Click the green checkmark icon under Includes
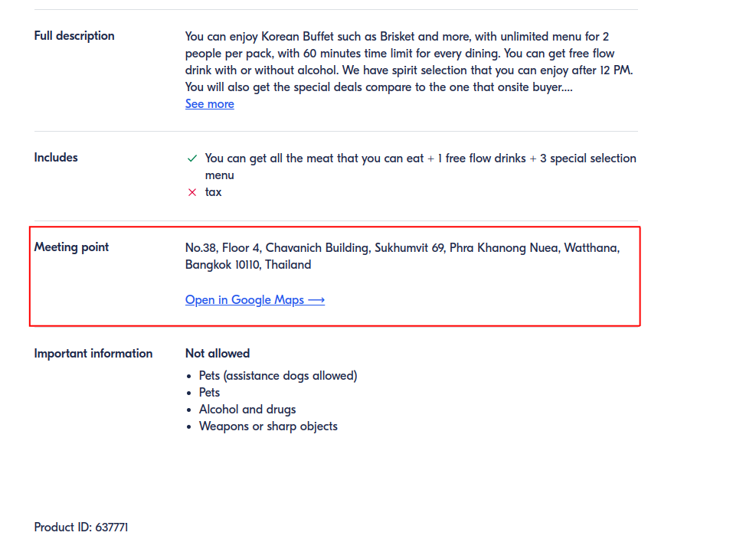 coord(192,158)
